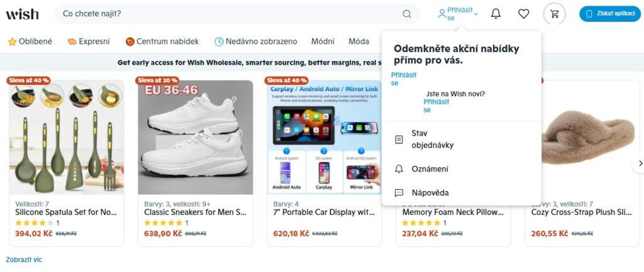Expand the Přihlásit se account dropdown
This screenshot has height=272, width=644.
coord(458,14)
